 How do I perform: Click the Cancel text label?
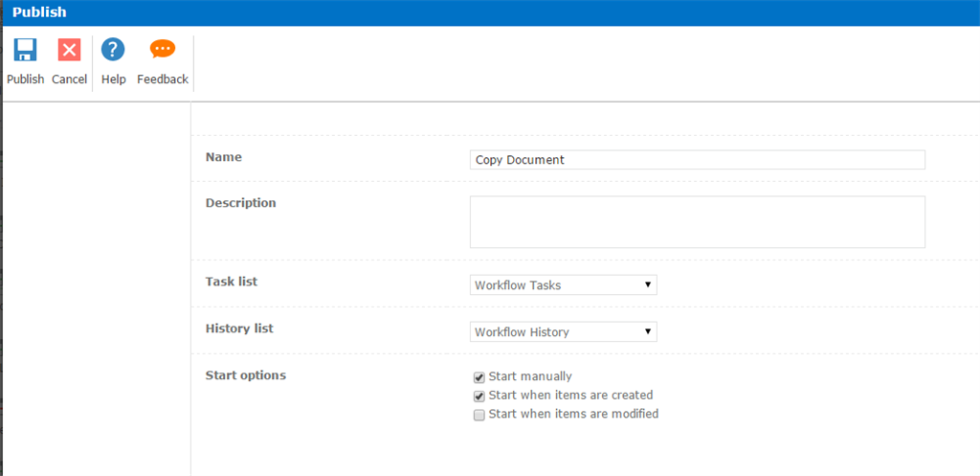click(x=69, y=79)
